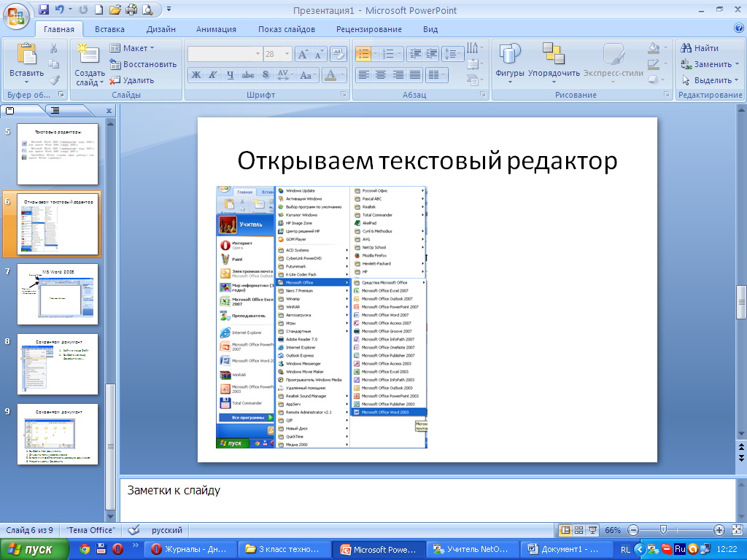
Task: Click Создать слайд new slide button
Action: (90, 64)
